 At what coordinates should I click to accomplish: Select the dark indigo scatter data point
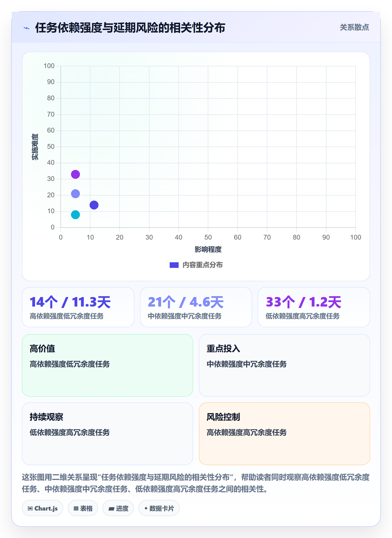(94, 205)
